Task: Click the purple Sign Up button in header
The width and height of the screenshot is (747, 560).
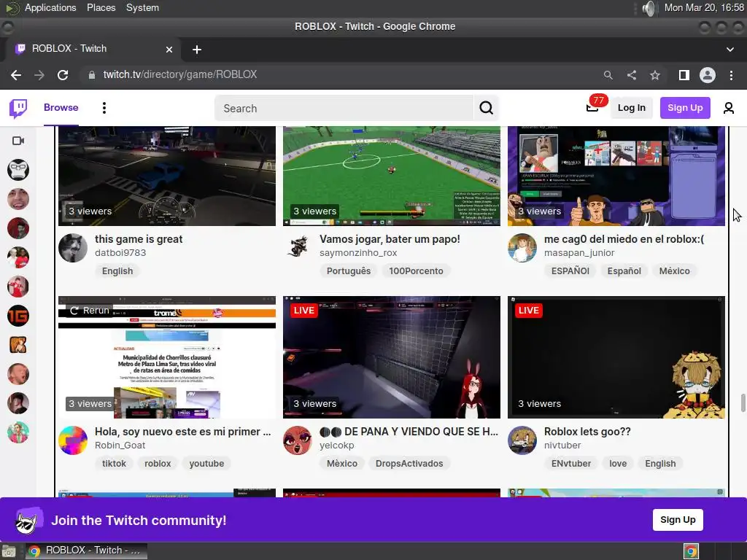Action: pyautogui.click(x=684, y=108)
